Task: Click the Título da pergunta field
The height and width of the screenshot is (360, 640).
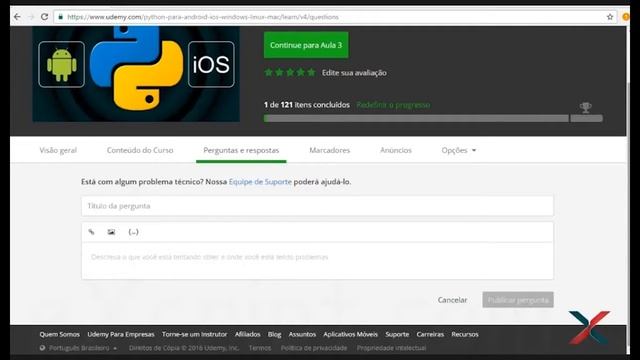Action: 318,206
